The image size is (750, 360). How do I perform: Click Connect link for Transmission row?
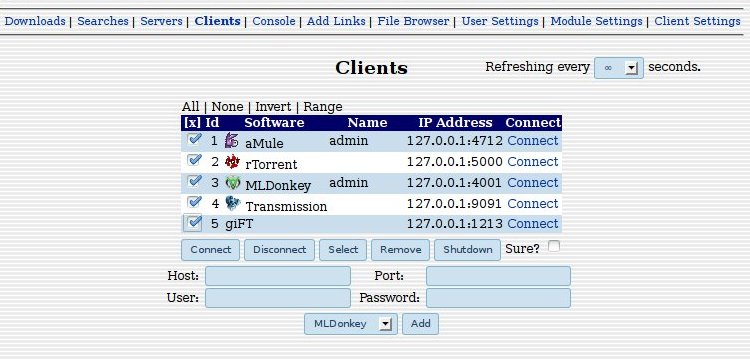[x=532, y=204]
